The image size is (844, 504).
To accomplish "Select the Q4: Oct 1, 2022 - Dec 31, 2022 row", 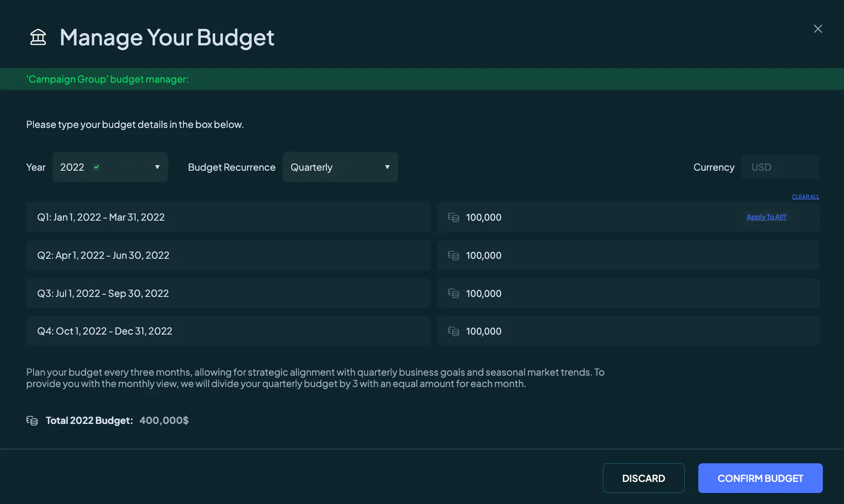I will coord(228,331).
